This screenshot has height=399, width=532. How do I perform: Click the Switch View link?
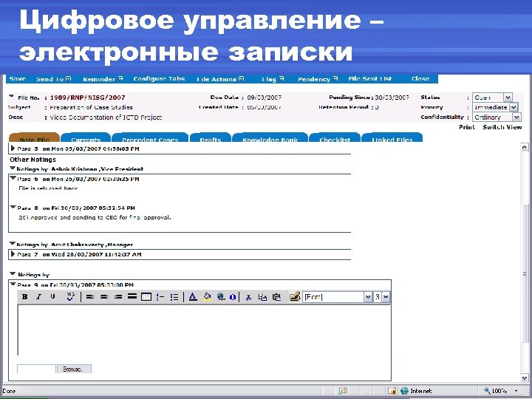click(x=502, y=127)
